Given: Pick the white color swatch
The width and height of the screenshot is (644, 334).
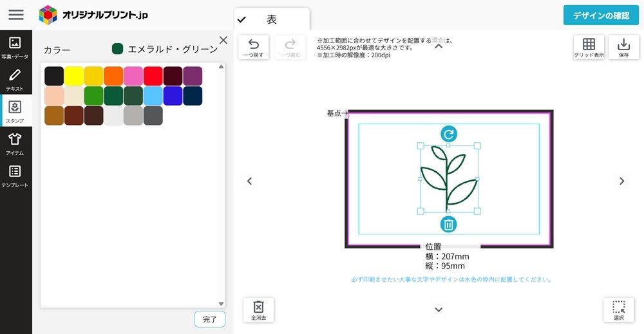Looking at the screenshot, I should coord(113,116).
